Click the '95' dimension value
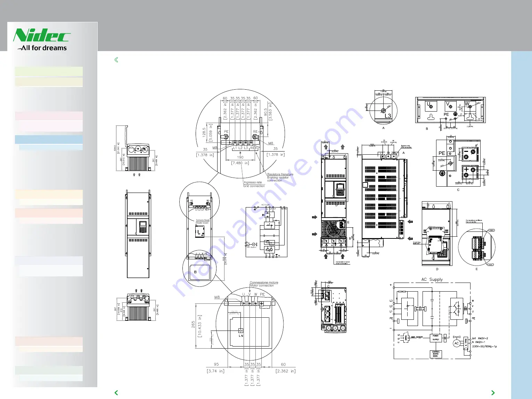 216,364
